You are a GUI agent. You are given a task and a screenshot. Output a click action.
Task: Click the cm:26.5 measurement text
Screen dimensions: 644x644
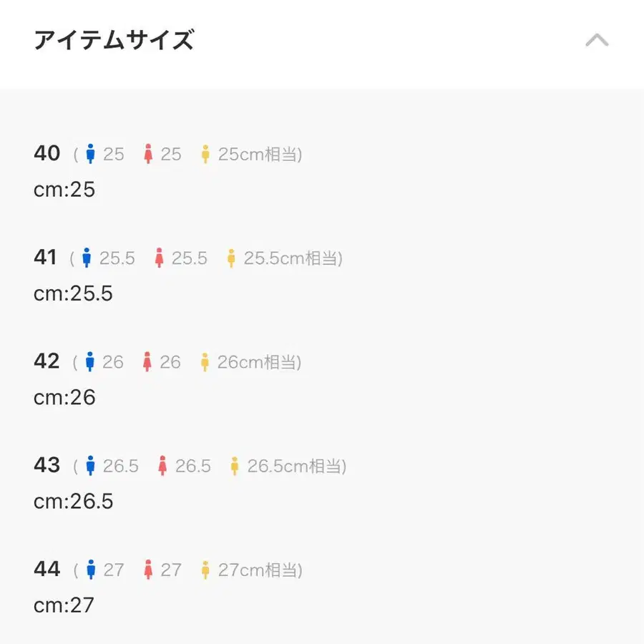(x=73, y=501)
